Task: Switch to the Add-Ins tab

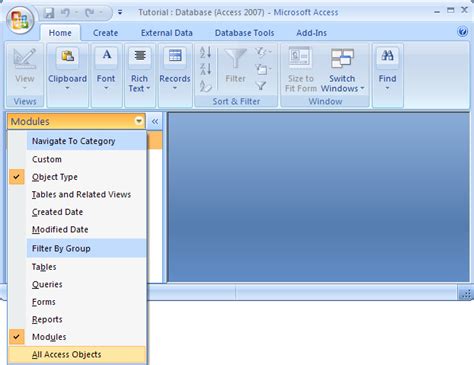Action: [311, 33]
